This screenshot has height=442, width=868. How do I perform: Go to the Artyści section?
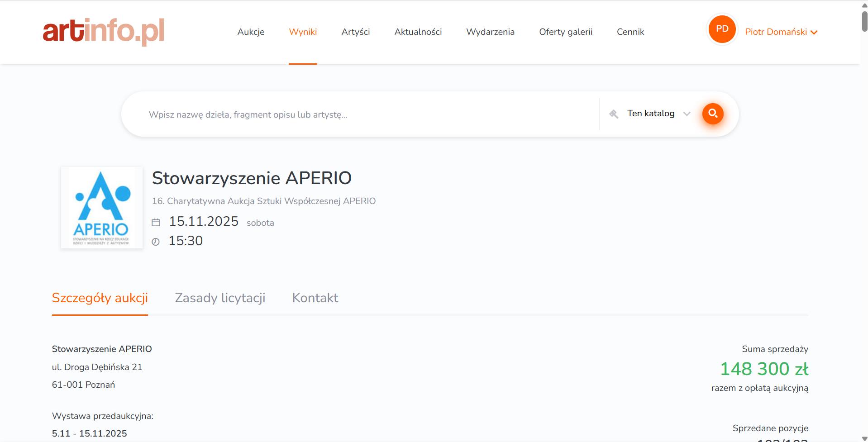click(356, 32)
